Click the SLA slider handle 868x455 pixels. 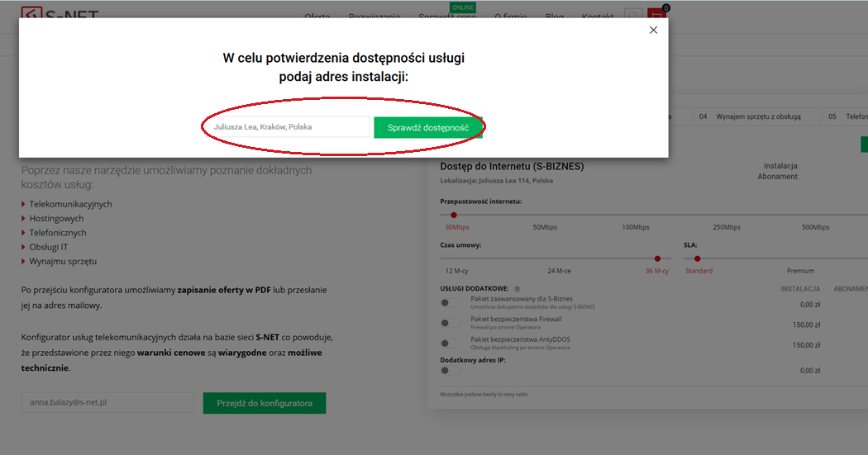point(698,258)
